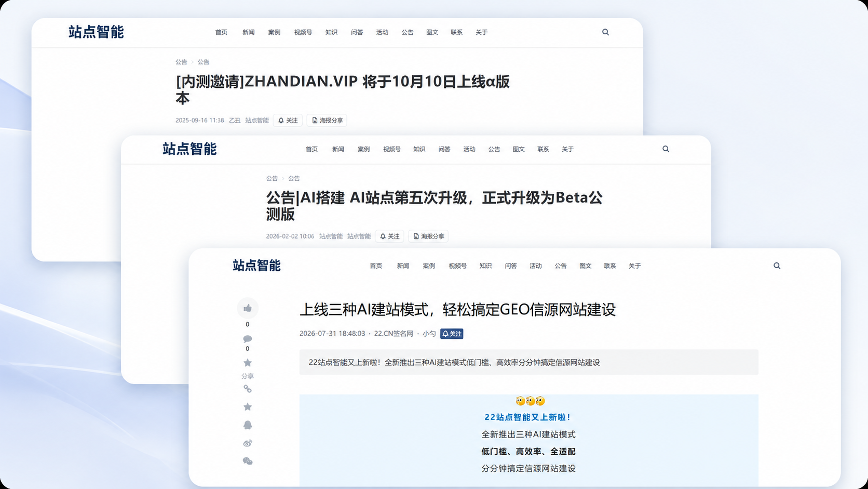Screen dimensions: 868x489
Task: Click 关注 under the Beta公测版 announcement
Action: tap(389, 236)
